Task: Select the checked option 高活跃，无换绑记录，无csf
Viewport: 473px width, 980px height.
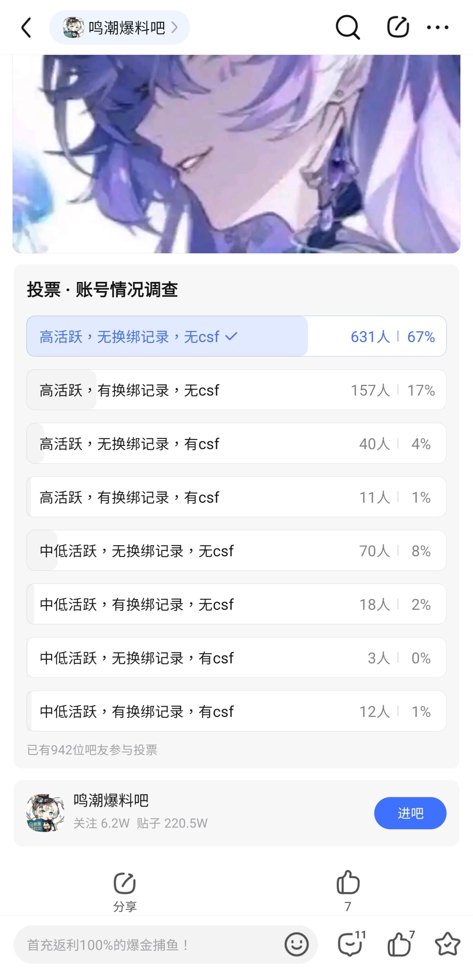Action: click(x=236, y=336)
